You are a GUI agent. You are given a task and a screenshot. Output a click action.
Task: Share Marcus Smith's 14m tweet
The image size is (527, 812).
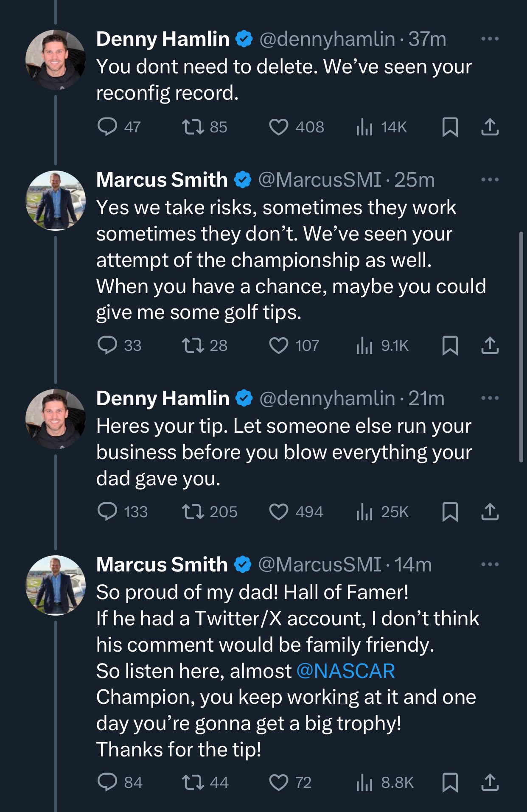coord(490,782)
